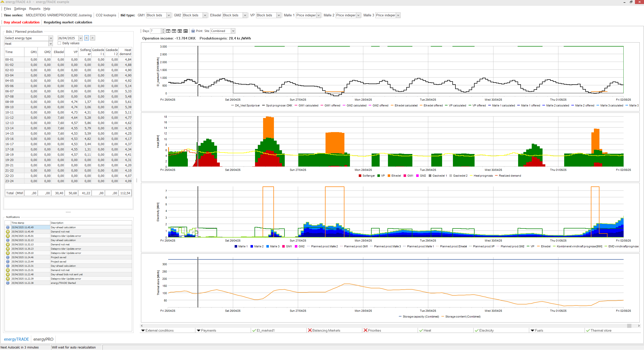
Task: Toggle green check on Electricity chart tab
Action: [x=477, y=330]
